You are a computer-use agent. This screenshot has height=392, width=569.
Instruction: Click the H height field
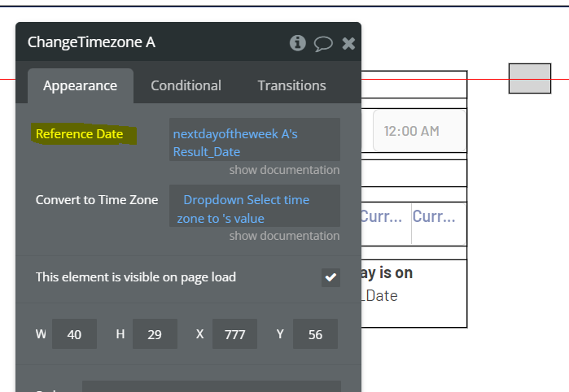155,334
